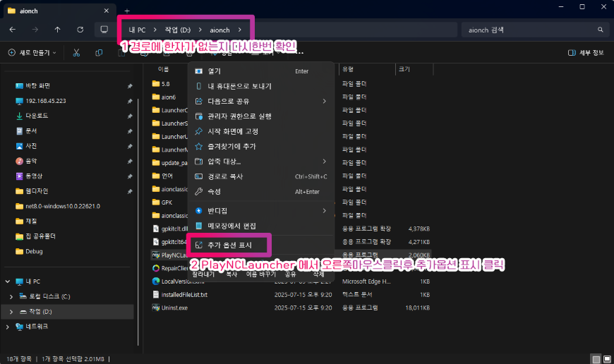Choose 관리자 권한으로 실행 from context menu
614x364 pixels.
point(239,116)
